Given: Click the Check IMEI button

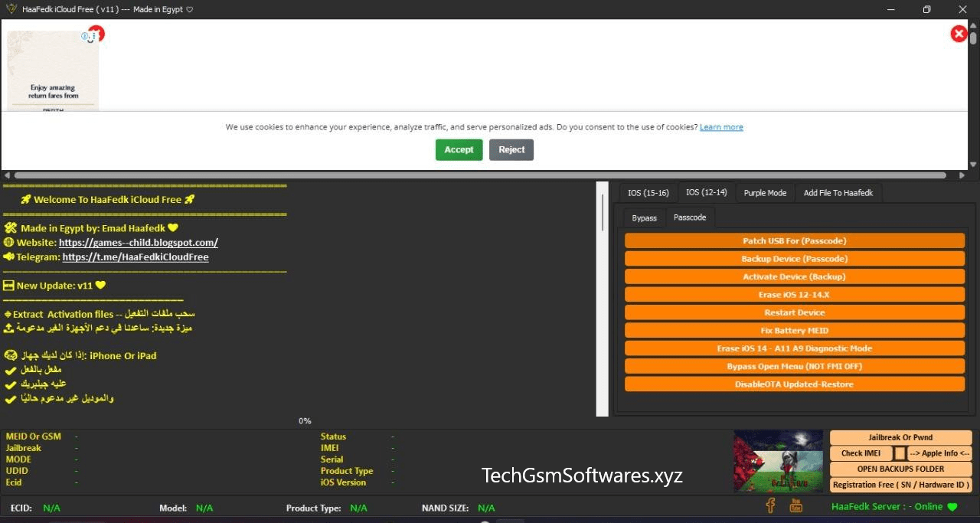Looking at the screenshot, I should (x=861, y=453).
